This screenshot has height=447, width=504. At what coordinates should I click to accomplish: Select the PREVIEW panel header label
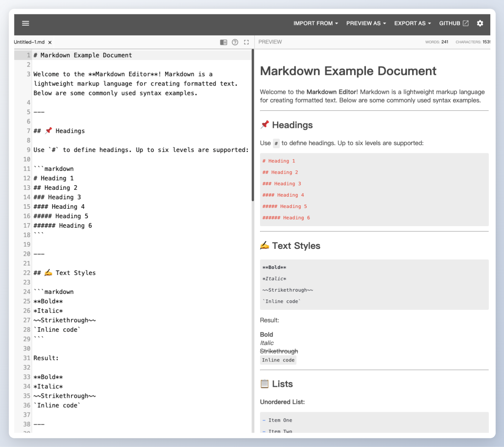click(x=270, y=42)
